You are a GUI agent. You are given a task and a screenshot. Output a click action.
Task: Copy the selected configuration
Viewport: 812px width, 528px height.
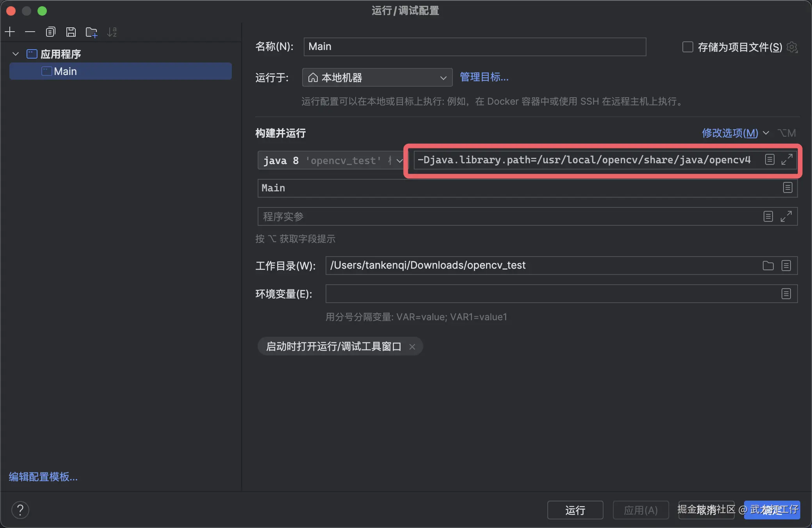coord(50,32)
